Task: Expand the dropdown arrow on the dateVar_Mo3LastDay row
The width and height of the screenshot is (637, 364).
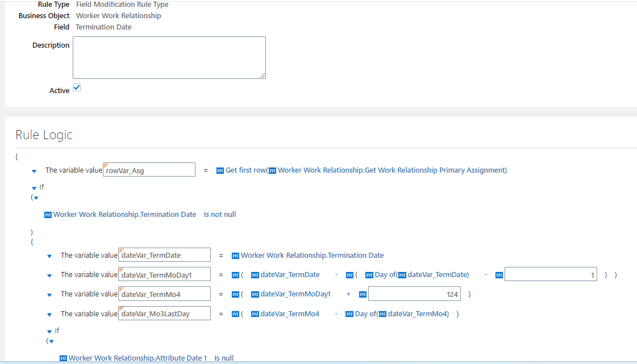Action: pos(49,313)
